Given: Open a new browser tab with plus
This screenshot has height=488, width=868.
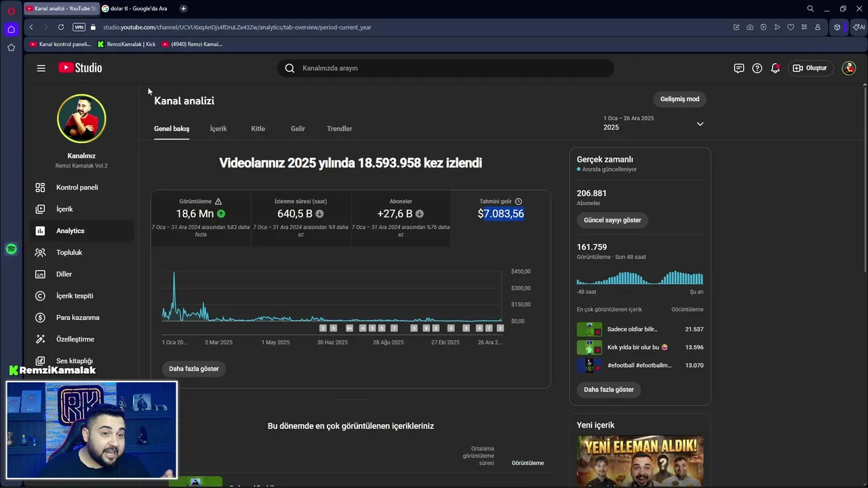Looking at the screenshot, I should 183,8.
